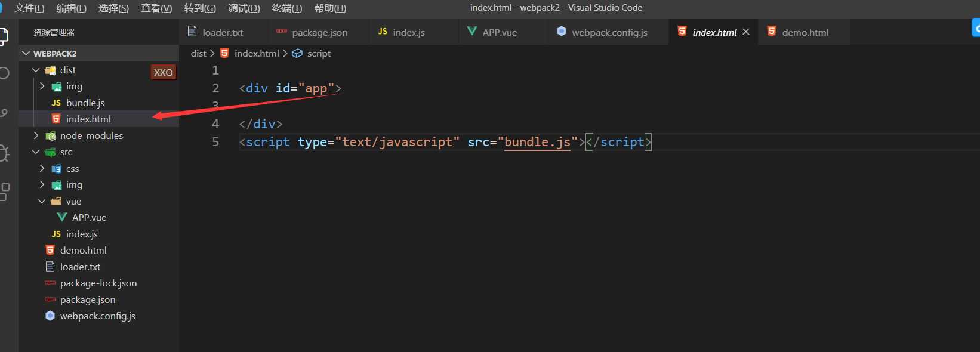
Task: Click the HTML5 icon in breadcrumb
Action: pyautogui.click(x=224, y=53)
